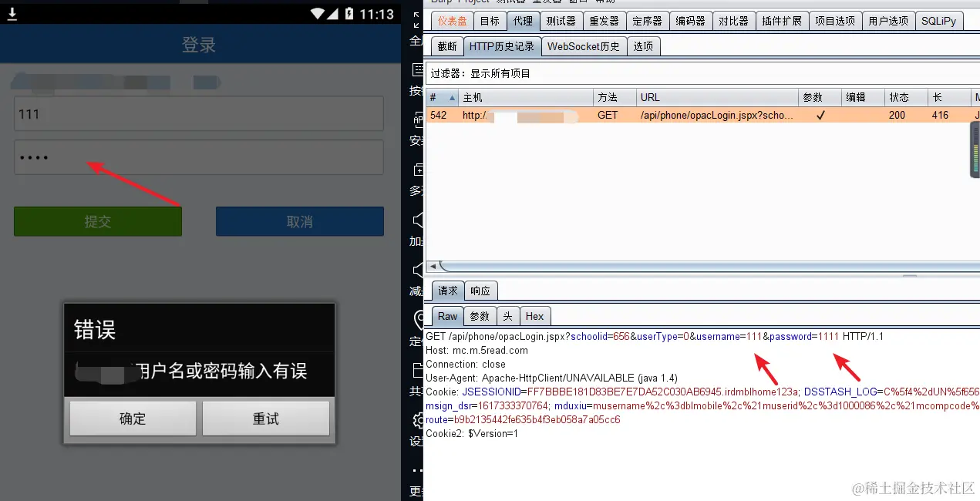Open the 项目选项 tab
The width and height of the screenshot is (980, 501).
tap(835, 21)
